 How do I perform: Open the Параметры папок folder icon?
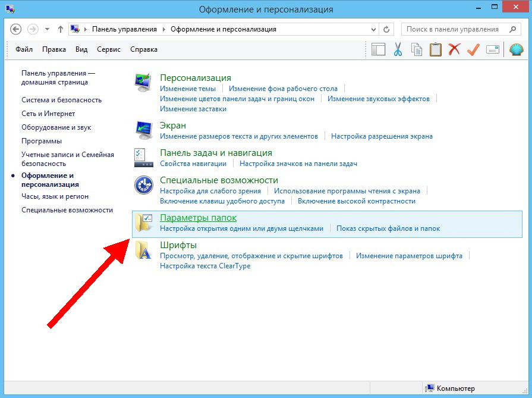point(143,222)
